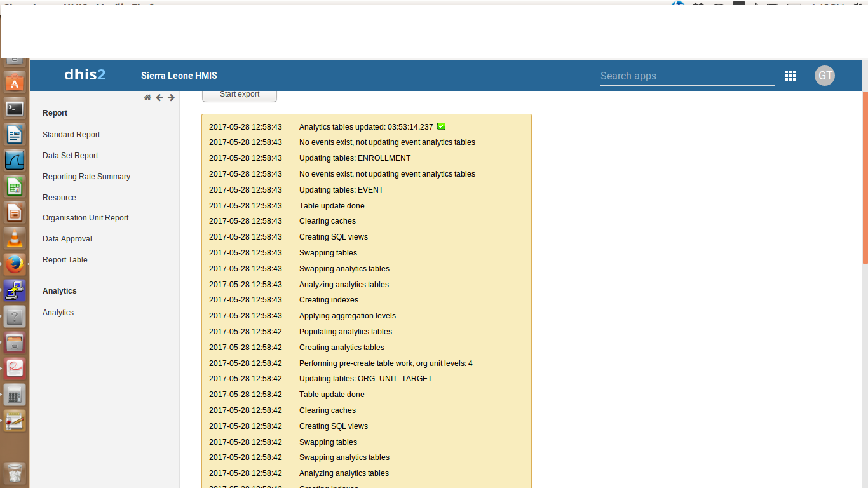This screenshot has height=488, width=868.
Task: Open LibreOffice Writer from the dock
Action: pos(15,135)
